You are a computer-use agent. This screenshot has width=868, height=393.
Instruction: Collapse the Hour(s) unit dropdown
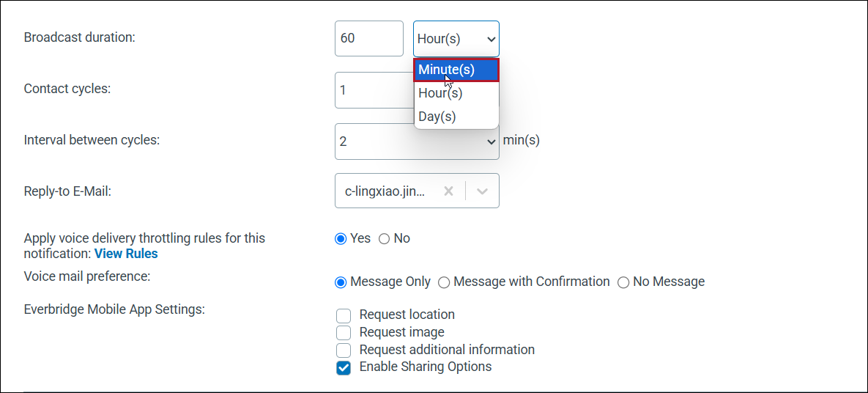coord(456,39)
